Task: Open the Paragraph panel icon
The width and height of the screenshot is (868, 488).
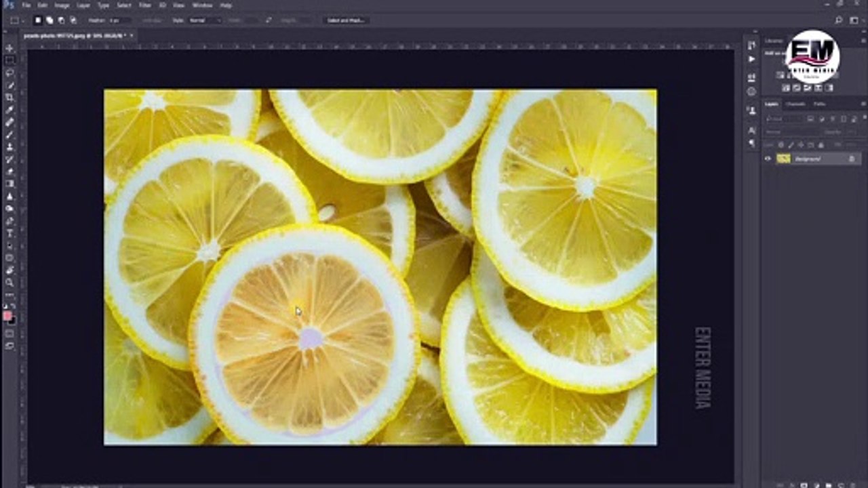Action: click(751, 143)
